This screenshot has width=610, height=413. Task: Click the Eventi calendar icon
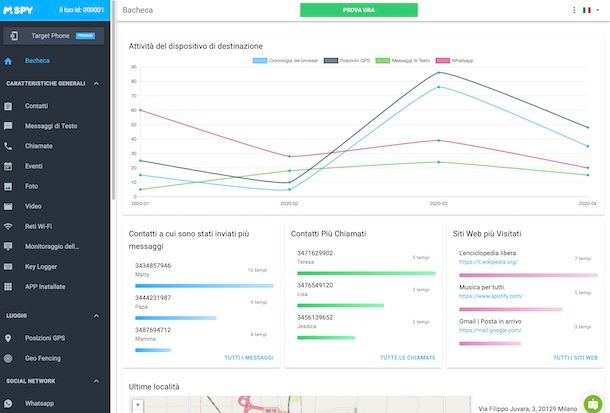click(x=8, y=166)
